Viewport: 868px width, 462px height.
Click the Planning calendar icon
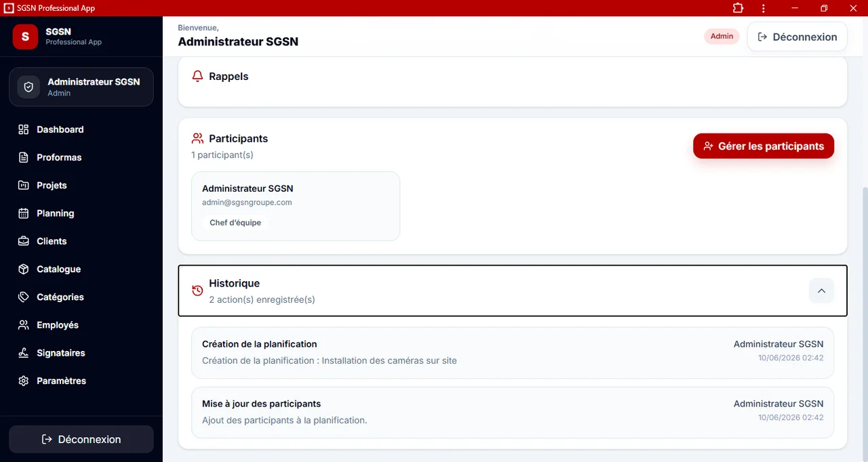(24, 213)
